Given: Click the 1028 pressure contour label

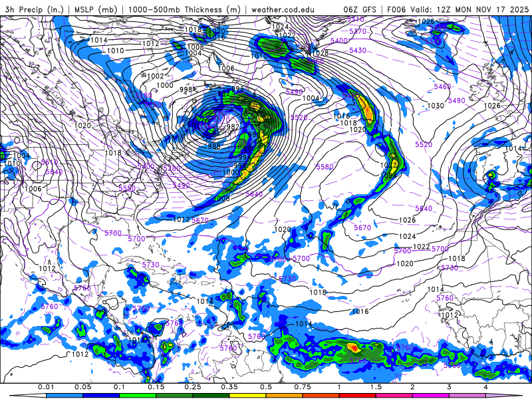Looking at the screenshot, I should click(x=320, y=53).
